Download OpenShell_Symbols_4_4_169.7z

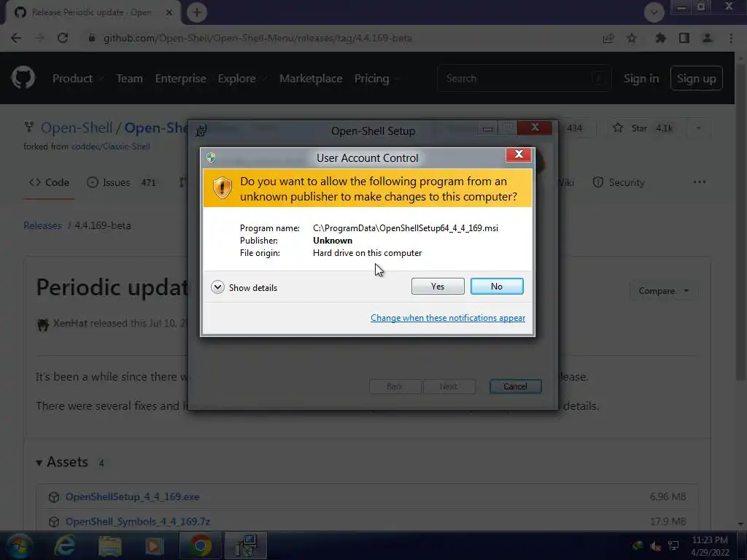point(138,521)
